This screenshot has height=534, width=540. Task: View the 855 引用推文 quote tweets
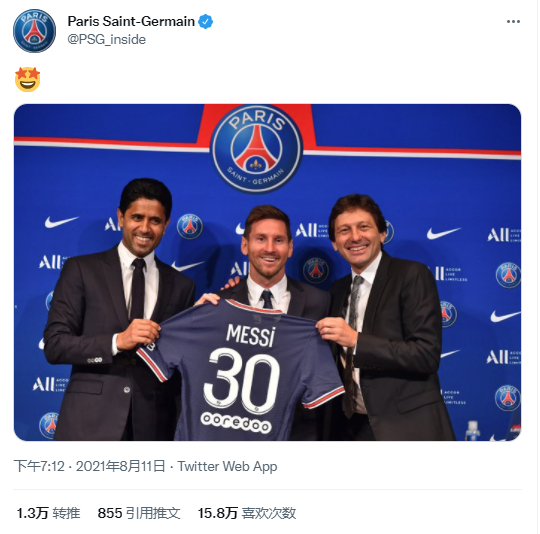(x=139, y=513)
